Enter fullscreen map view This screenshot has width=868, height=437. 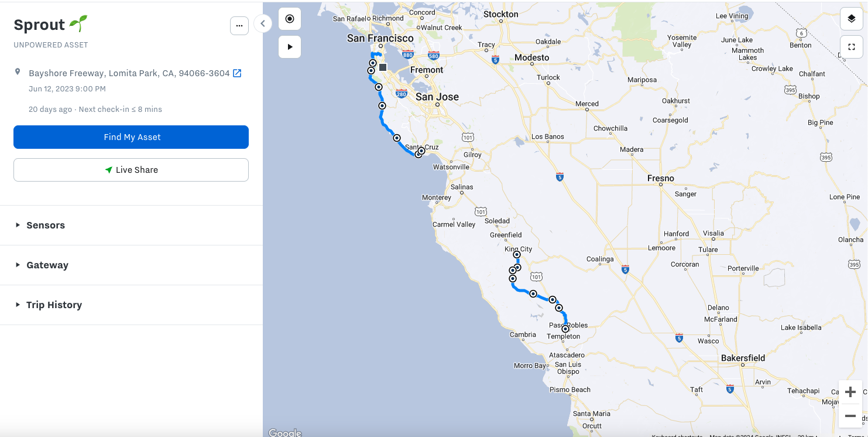pos(852,46)
